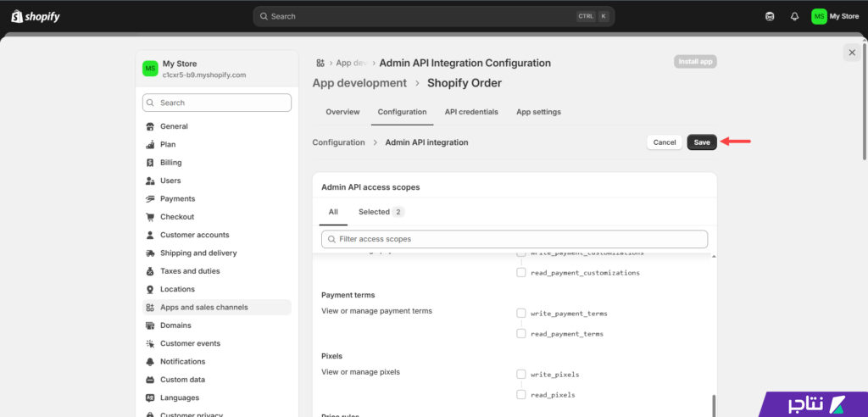The width and height of the screenshot is (868, 417).
Task: Close the settings panel
Action: pos(852,53)
